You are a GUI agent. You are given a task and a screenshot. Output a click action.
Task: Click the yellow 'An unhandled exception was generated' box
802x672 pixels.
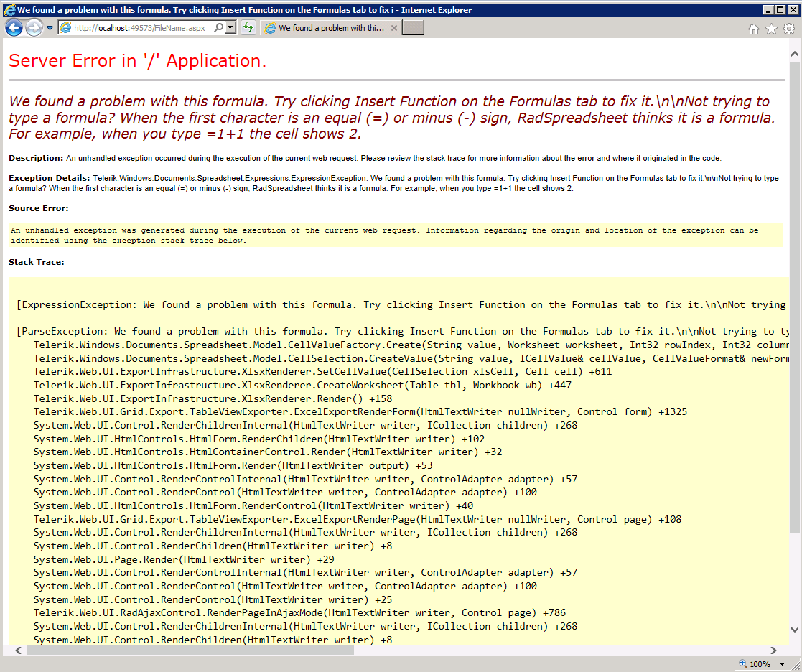point(396,235)
